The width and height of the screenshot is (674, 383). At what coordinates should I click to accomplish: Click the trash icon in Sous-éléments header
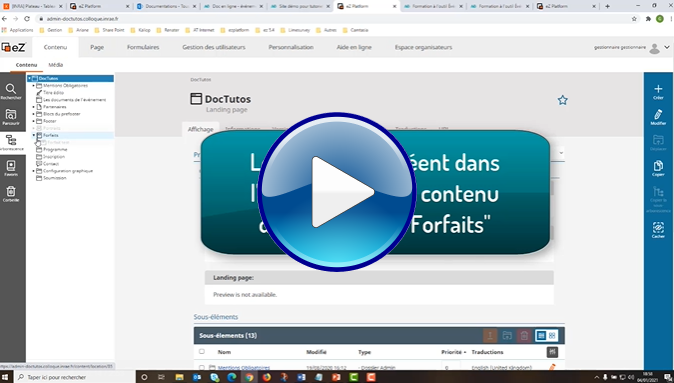(x=524, y=335)
